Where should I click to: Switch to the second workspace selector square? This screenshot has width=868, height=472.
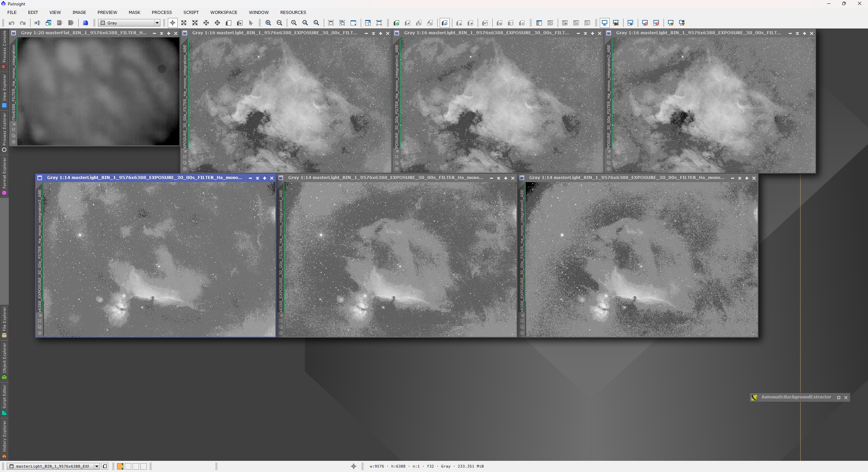click(x=128, y=467)
